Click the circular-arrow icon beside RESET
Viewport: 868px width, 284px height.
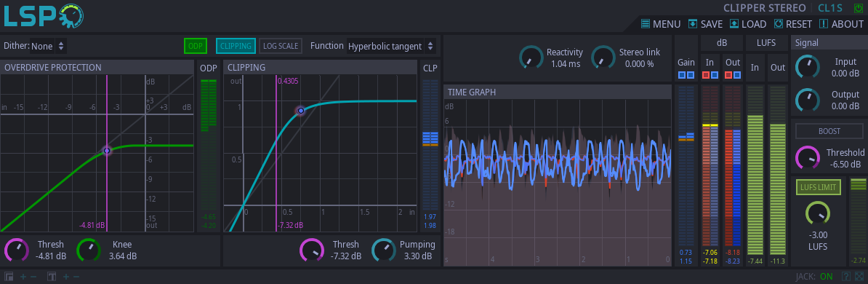779,24
